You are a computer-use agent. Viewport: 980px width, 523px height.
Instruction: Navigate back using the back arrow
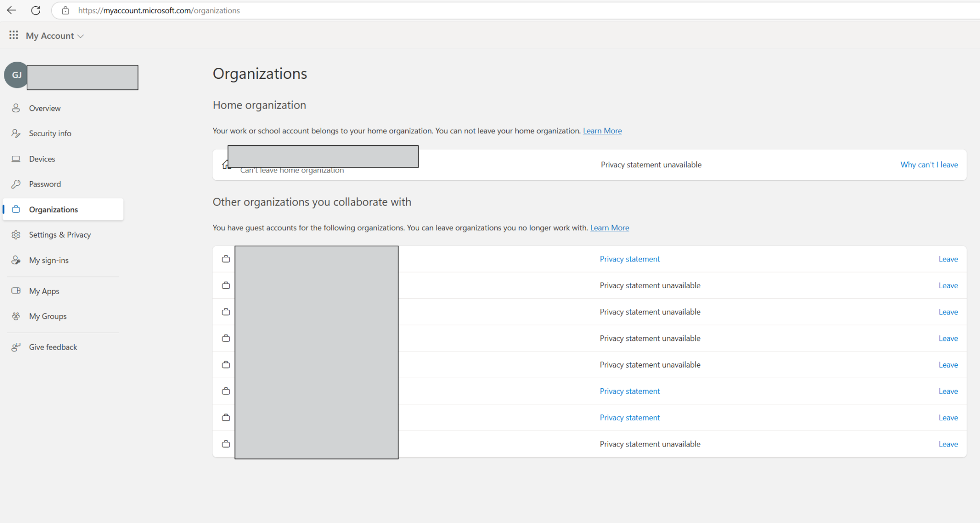11,10
